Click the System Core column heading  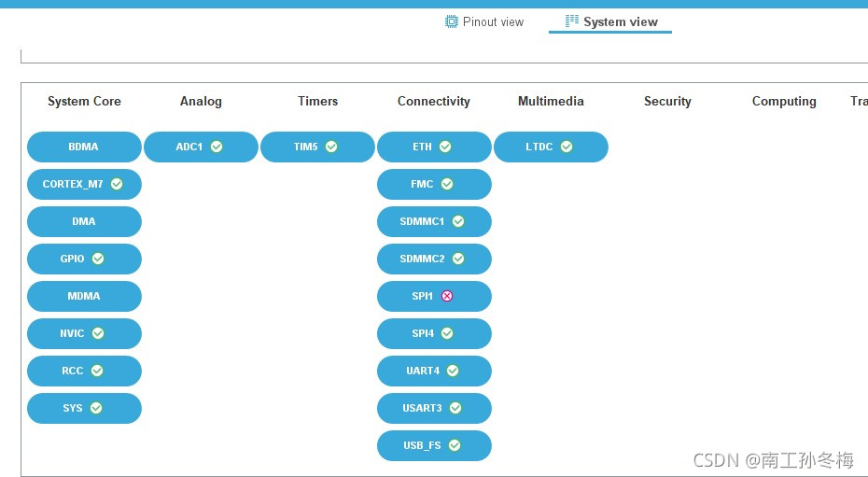84,101
